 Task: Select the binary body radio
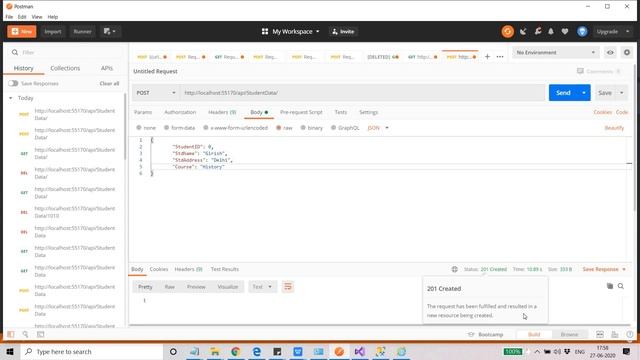(303, 128)
